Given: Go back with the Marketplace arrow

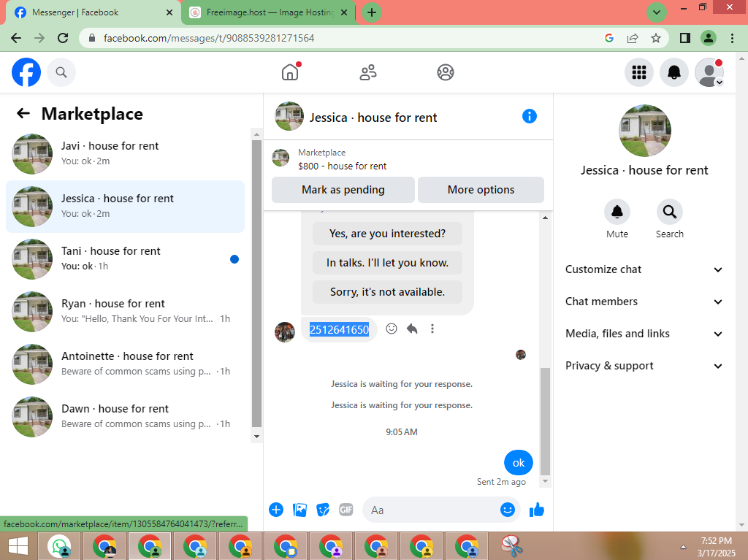Looking at the screenshot, I should [x=23, y=113].
